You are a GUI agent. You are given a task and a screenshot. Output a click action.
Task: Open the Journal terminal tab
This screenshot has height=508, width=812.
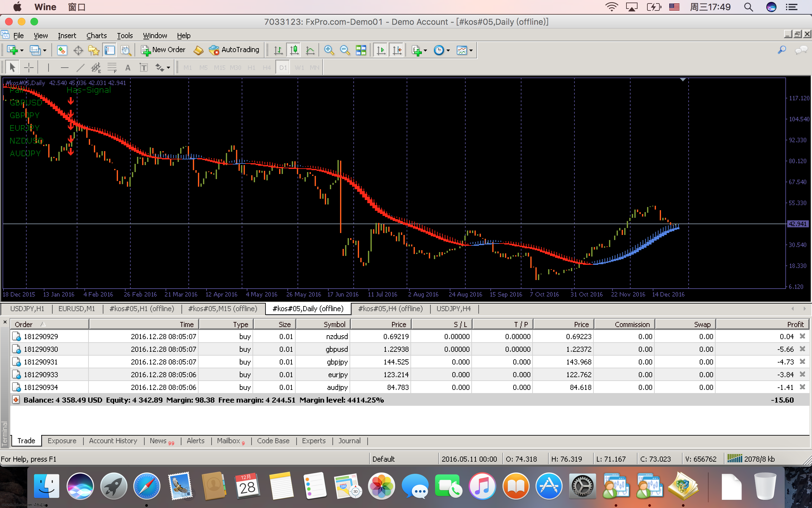[349, 440]
